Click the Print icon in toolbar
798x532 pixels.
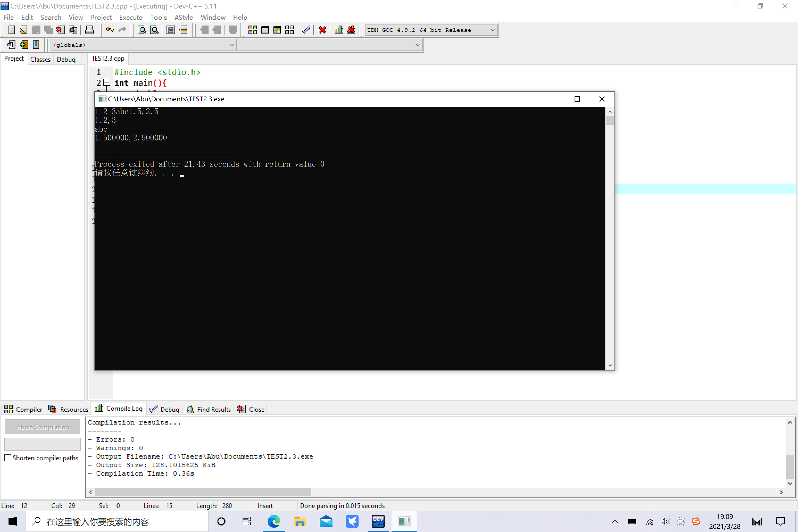click(x=89, y=30)
